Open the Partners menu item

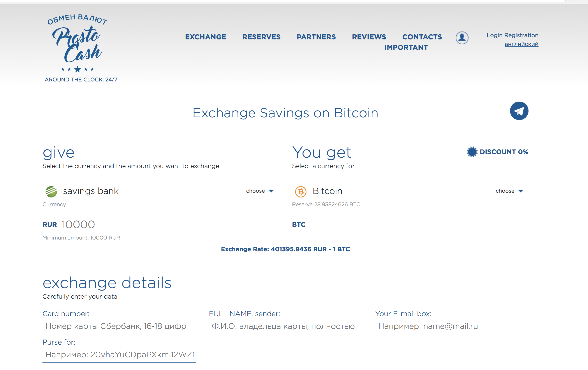click(x=316, y=37)
